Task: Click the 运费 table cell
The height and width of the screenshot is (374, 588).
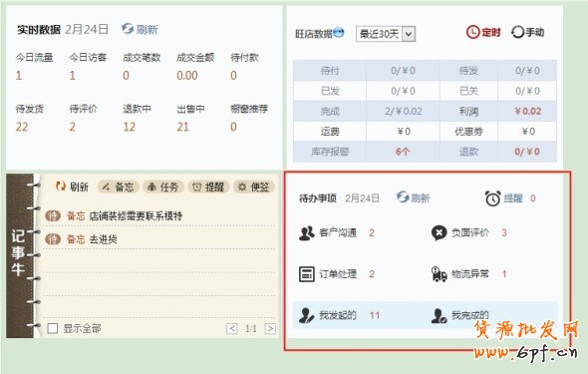Action: click(330, 132)
